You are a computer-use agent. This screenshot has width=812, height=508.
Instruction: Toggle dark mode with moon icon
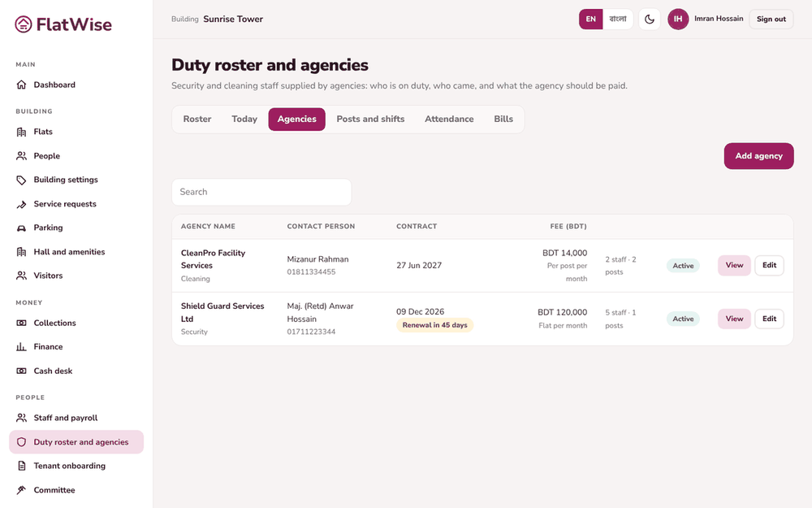click(x=650, y=20)
